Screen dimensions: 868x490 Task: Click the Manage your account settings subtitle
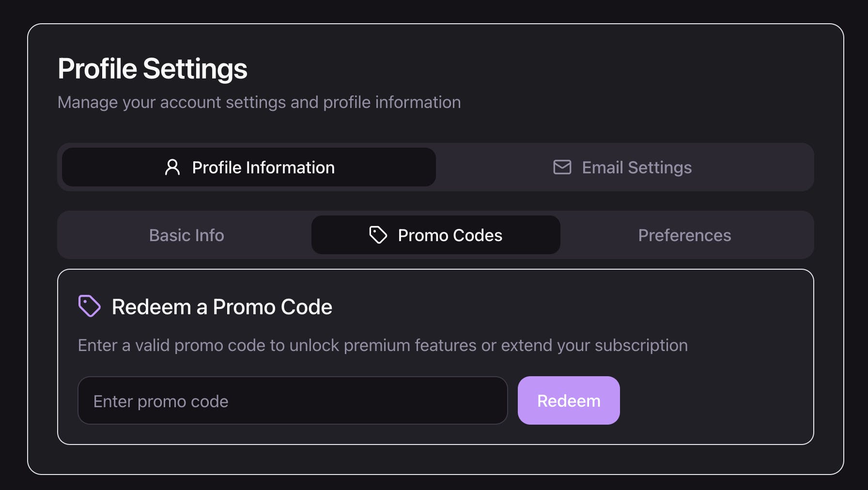point(259,102)
